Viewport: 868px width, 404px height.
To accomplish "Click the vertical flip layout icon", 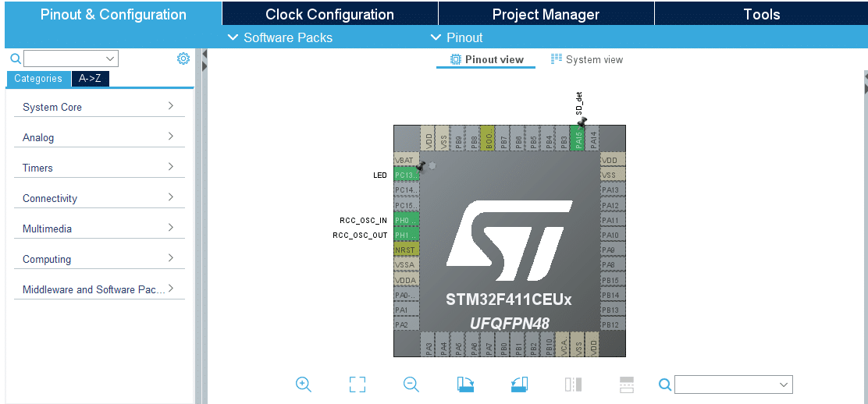I will click(573, 385).
